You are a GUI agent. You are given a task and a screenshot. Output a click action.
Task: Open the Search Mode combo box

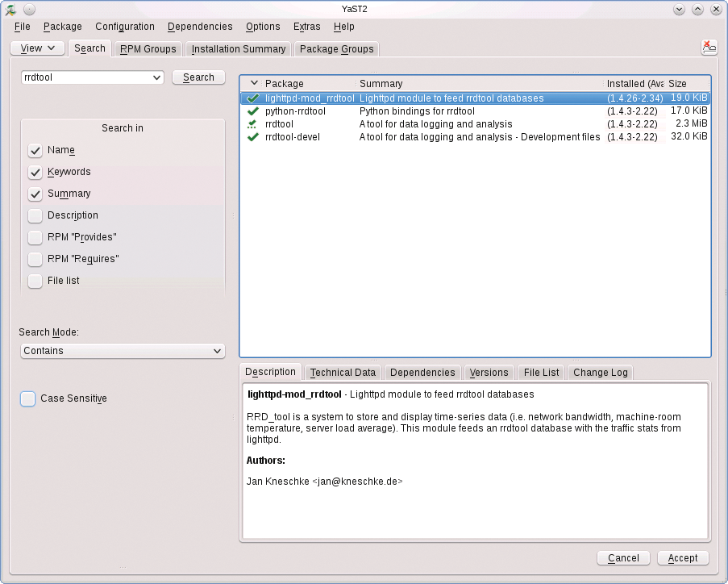pyautogui.click(x=122, y=351)
